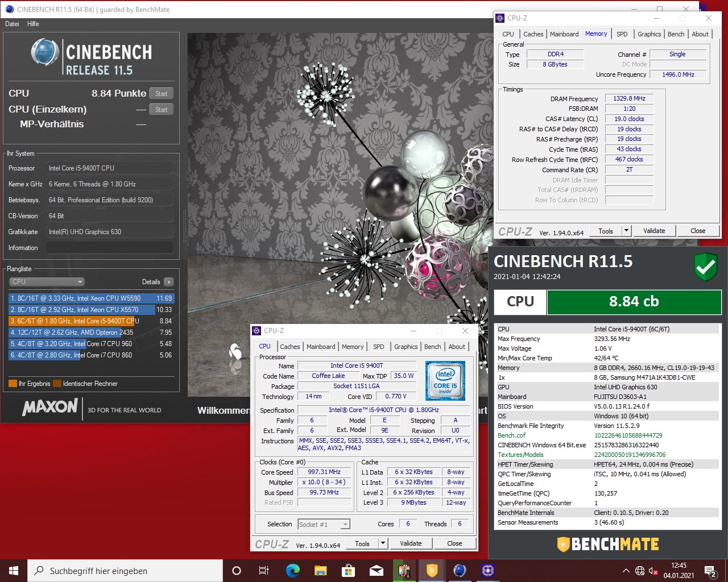Open Mainboard tab in upper CPU-Z
Image resolution: width=728 pixels, height=582 pixels.
tap(564, 34)
